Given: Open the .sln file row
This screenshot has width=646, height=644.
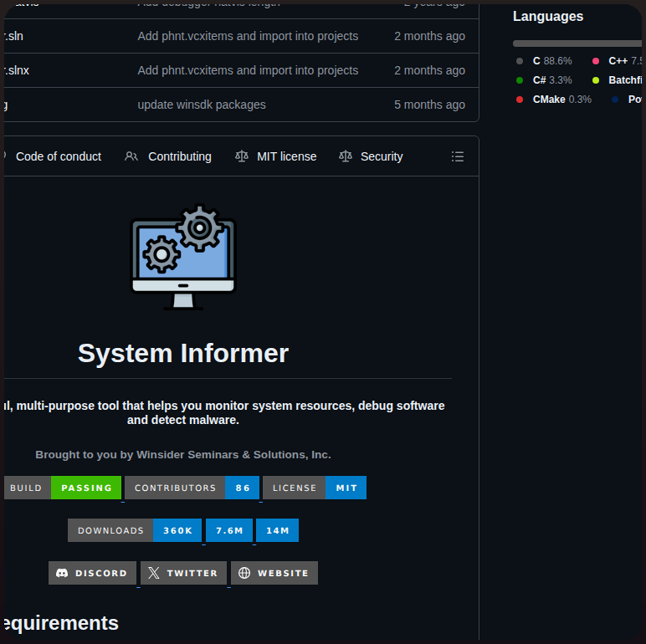Looking at the screenshot, I should coord(241,36).
